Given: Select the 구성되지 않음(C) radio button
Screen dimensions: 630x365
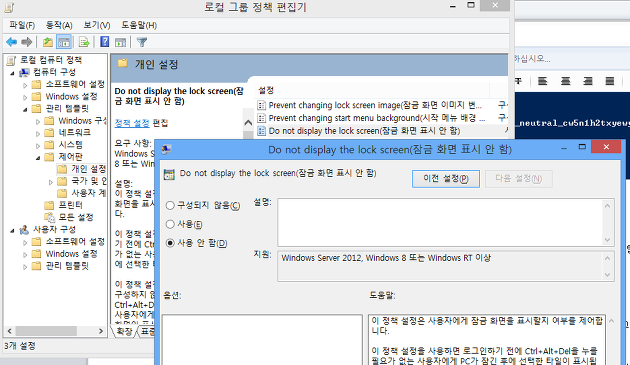Looking at the screenshot, I should [x=170, y=205].
